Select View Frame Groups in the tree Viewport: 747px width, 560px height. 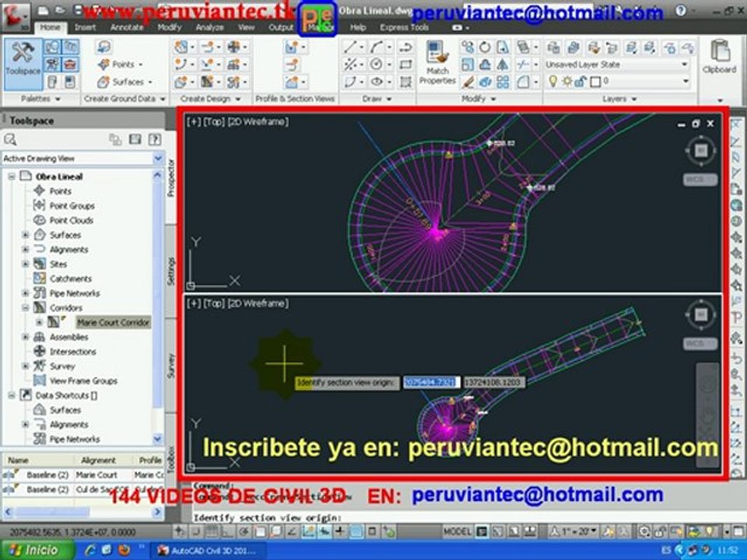[83, 380]
